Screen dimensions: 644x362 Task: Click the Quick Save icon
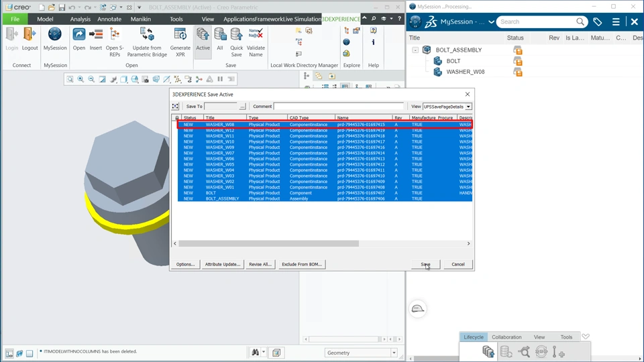point(237,34)
